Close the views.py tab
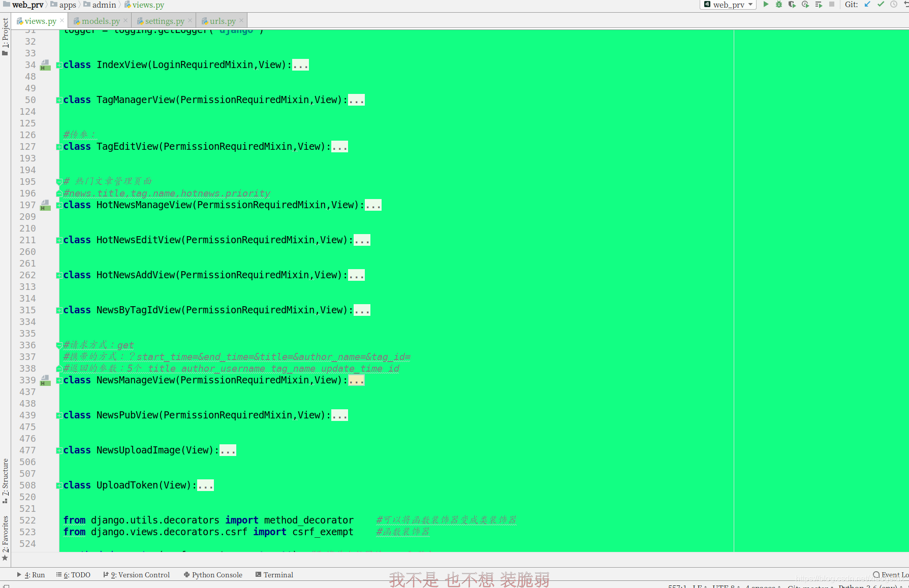Image resolution: width=909 pixels, height=588 pixels. point(62,21)
